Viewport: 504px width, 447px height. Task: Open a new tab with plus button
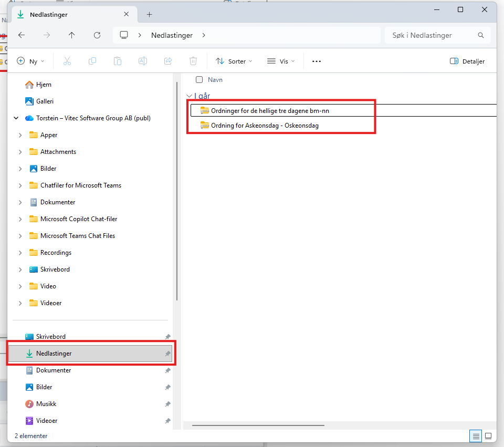point(149,15)
